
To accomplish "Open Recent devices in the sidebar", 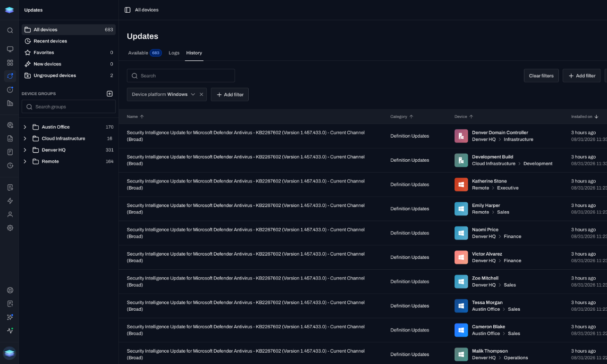I will point(68,41).
